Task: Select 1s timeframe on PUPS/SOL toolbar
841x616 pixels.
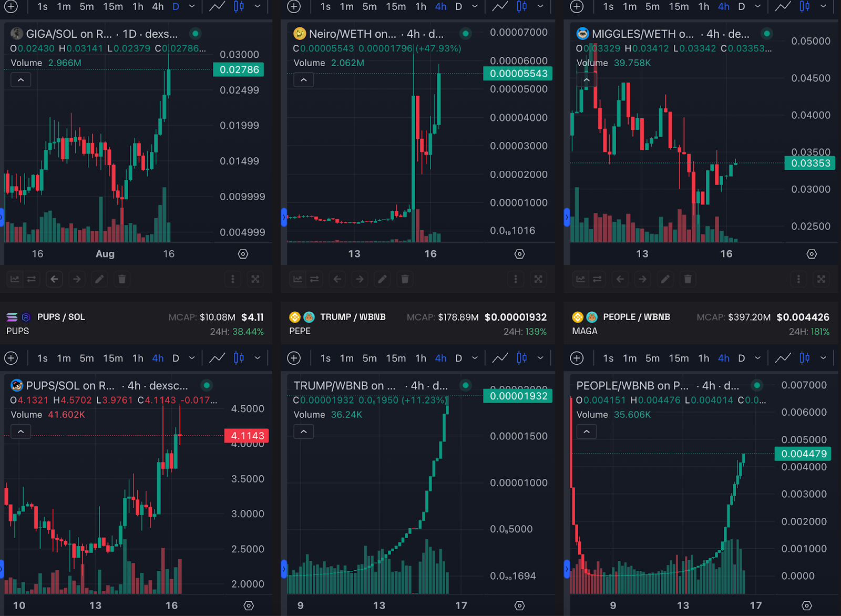Action: coord(43,358)
